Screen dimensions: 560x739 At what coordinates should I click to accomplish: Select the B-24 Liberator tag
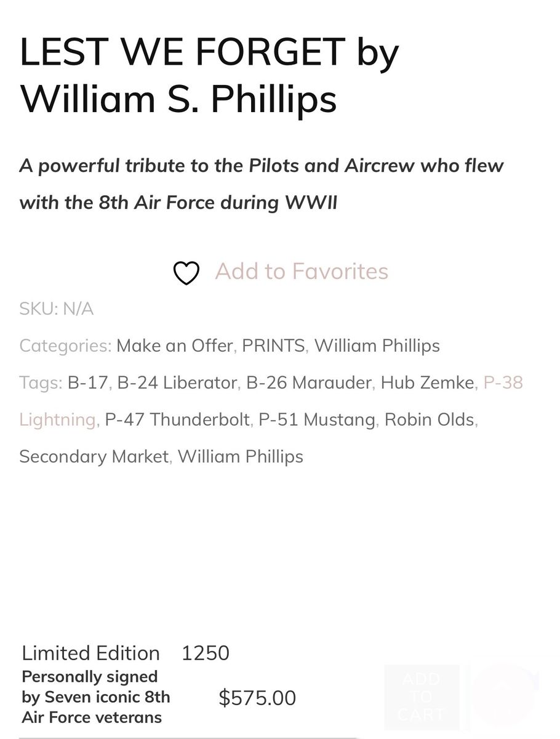click(x=177, y=382)
